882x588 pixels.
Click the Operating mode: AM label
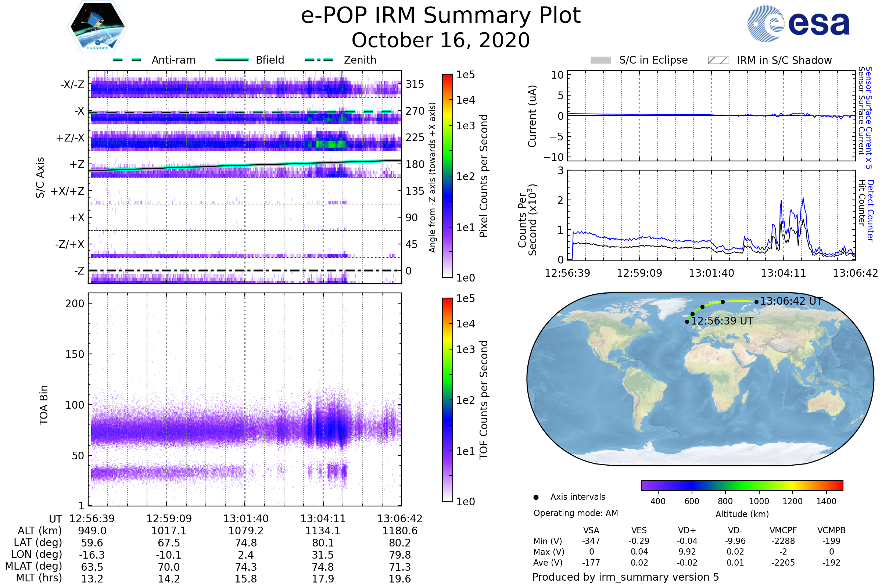point(576,513)
